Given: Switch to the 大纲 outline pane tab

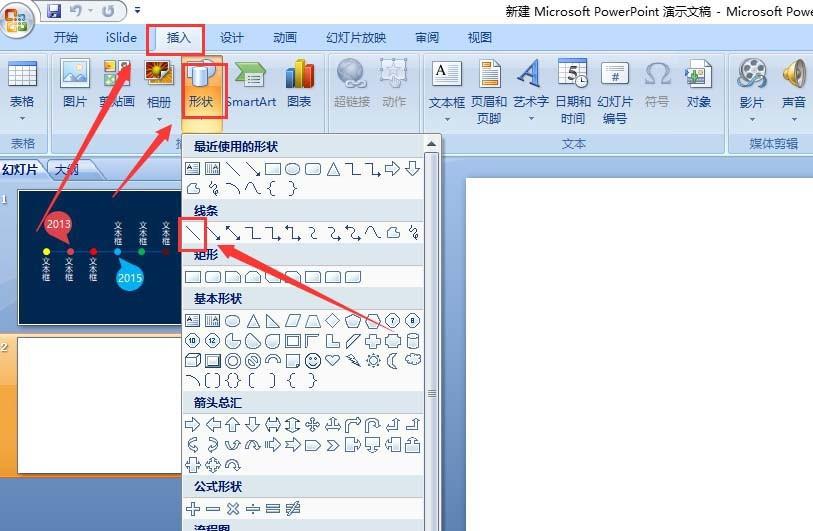Looking at the screenshot, I should pyautogui.click(x=70, y=170).
